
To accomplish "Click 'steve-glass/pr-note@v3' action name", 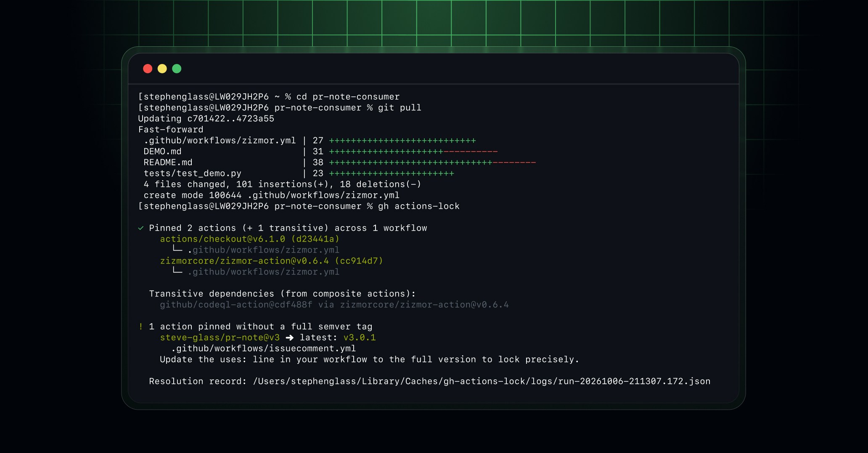I will point(220,338).
